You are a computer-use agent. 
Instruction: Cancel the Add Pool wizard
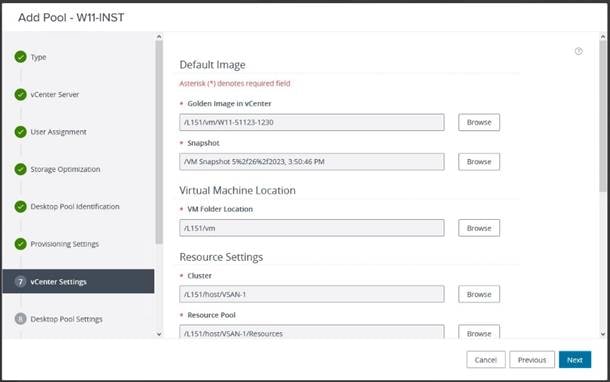click(x=486, y=360)
